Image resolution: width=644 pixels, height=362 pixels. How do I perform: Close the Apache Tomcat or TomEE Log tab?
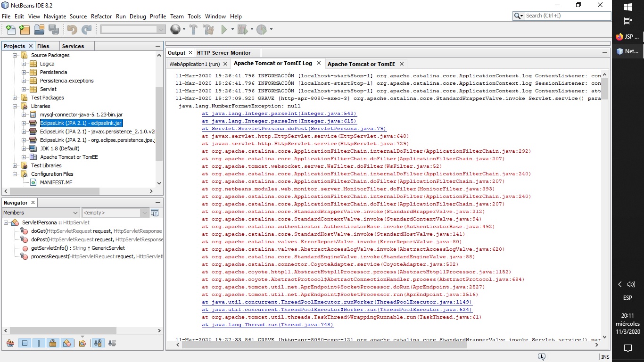(x=318, y=63)
